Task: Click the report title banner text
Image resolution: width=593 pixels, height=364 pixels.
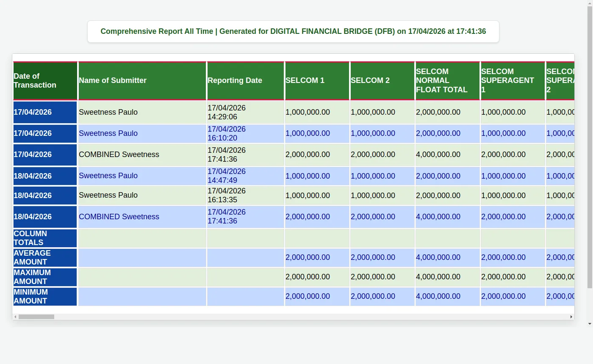Action: (x=293, y=31)
